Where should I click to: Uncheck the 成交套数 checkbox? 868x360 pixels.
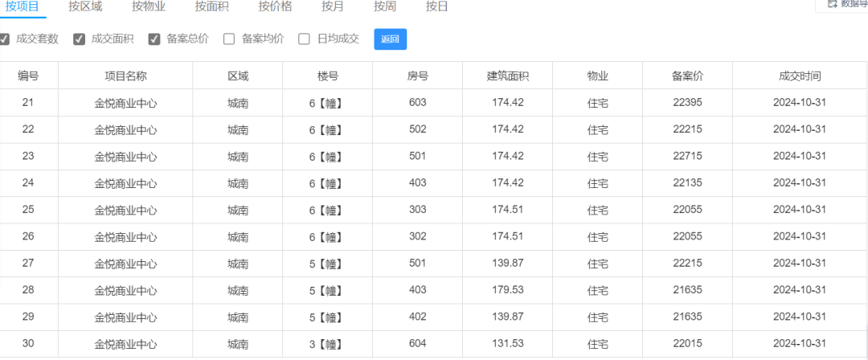(x=5, y=39)
